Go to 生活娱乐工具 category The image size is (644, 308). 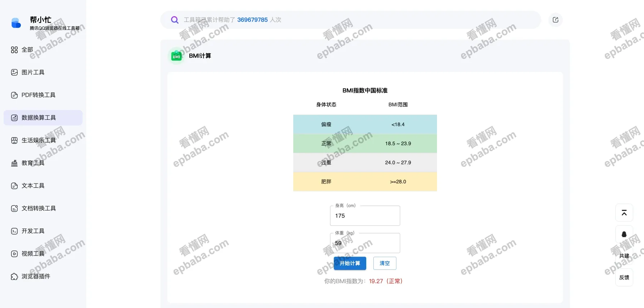click(43, 140)
